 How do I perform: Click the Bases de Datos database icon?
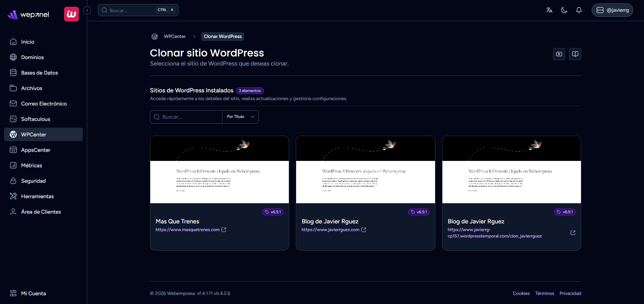(13, 73)
